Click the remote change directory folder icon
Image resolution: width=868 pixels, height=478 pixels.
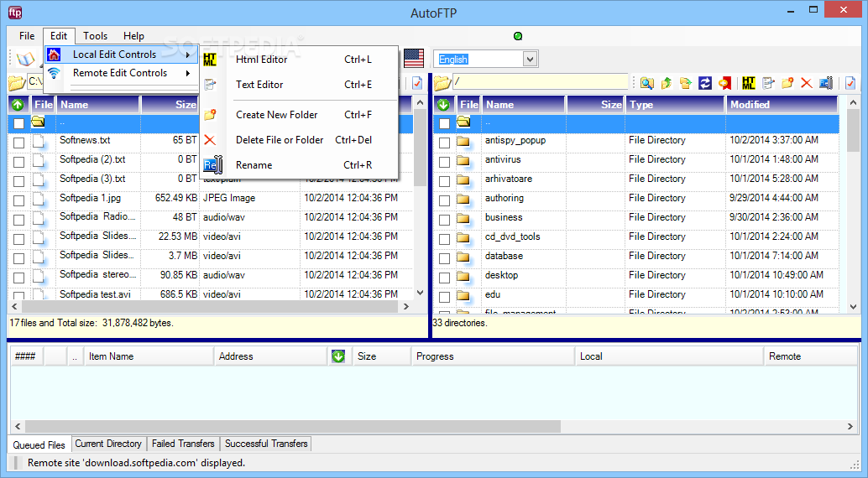(685, 83)
